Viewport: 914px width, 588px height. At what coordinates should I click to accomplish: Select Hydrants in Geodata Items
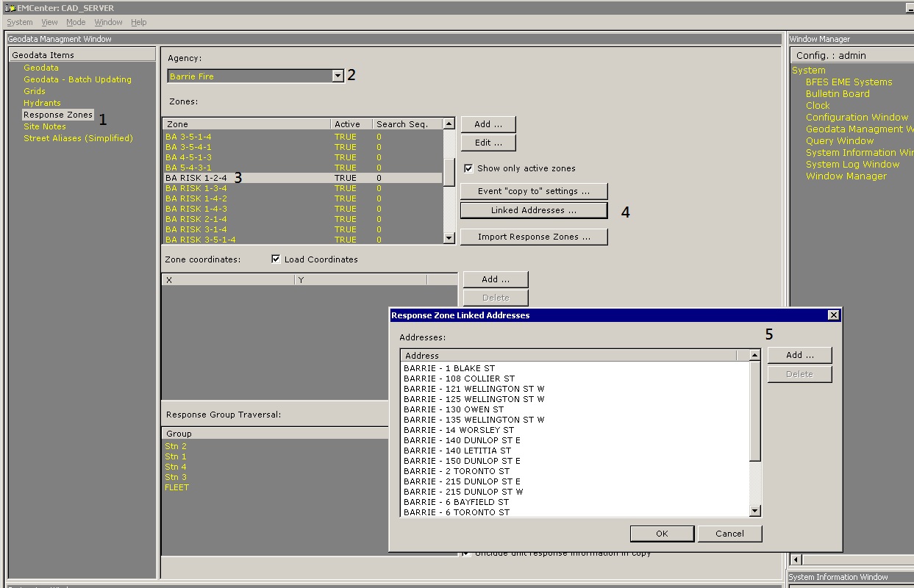(x=42, y=103)
